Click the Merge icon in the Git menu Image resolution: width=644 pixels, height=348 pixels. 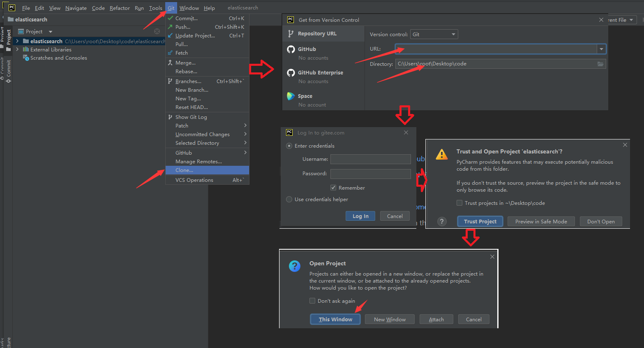pos(170,63)
